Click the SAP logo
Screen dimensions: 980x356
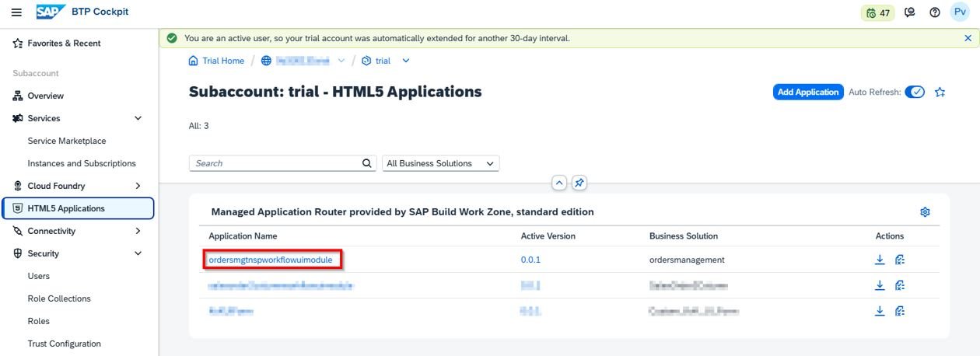pos(50,12)
